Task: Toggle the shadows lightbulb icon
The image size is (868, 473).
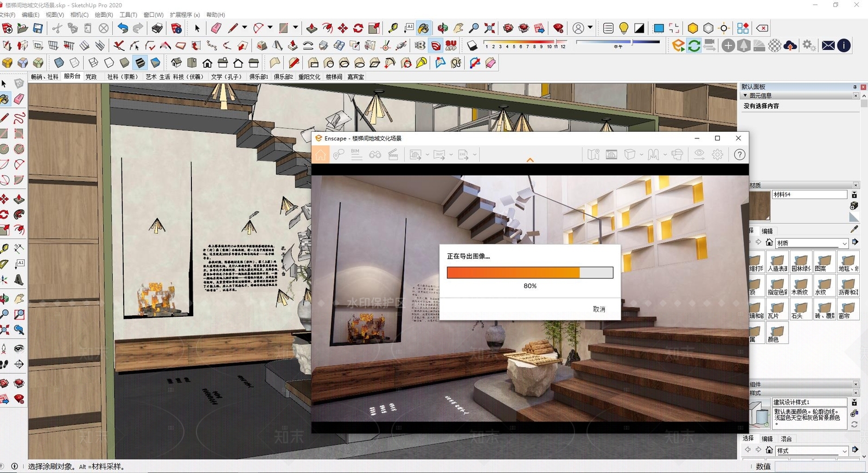Action: pyautogui.click(x=624, y=28)
